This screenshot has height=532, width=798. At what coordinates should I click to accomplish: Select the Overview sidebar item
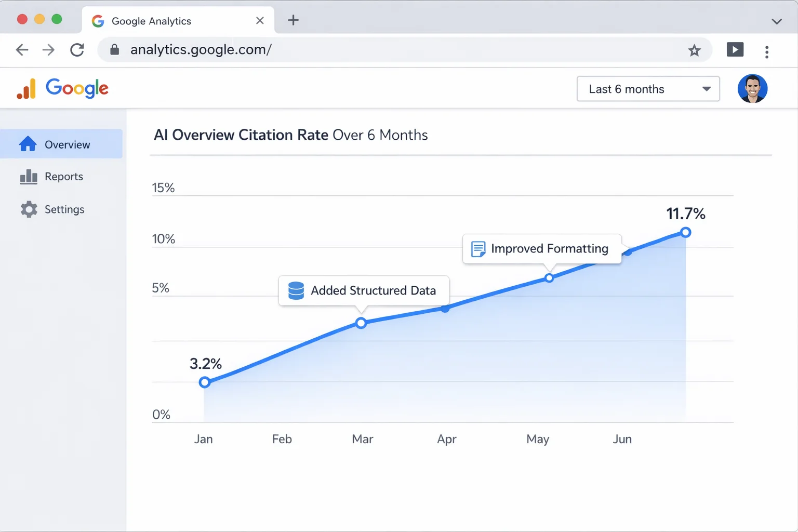[66, 144]
